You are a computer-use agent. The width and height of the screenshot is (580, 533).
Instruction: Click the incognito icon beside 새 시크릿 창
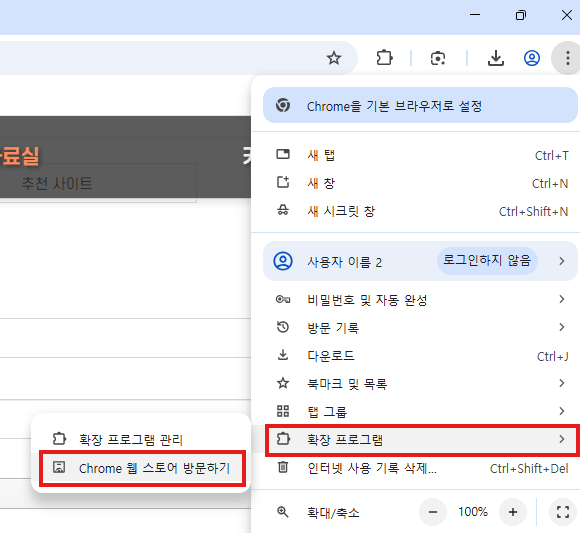tap(283, 210)
